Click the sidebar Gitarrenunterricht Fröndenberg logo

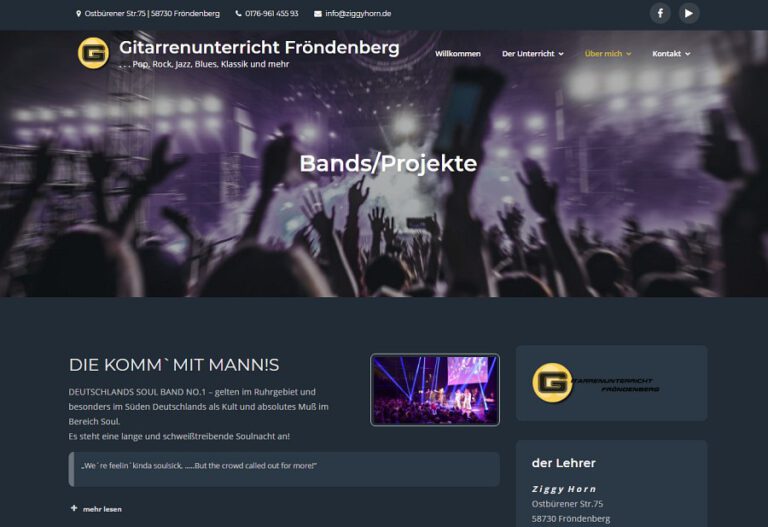pyautogui.click(x=596, y=383)
